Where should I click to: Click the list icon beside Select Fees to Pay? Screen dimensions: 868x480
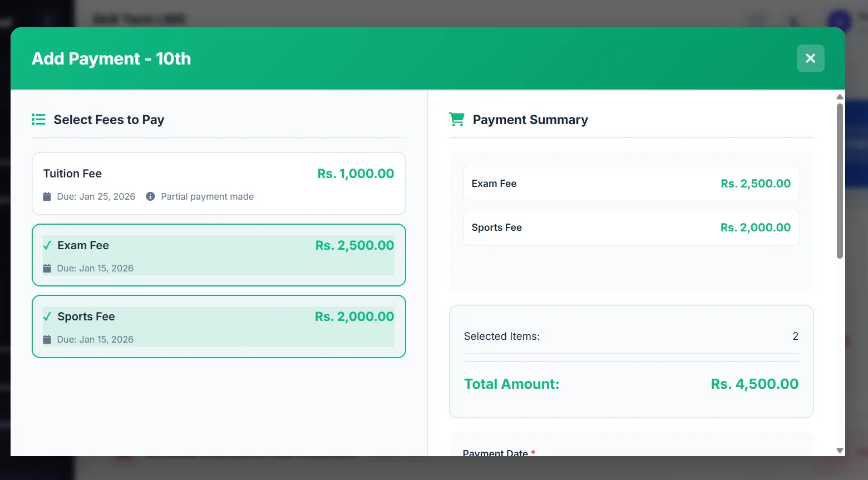pyautogui.click(x=38, y=120)
